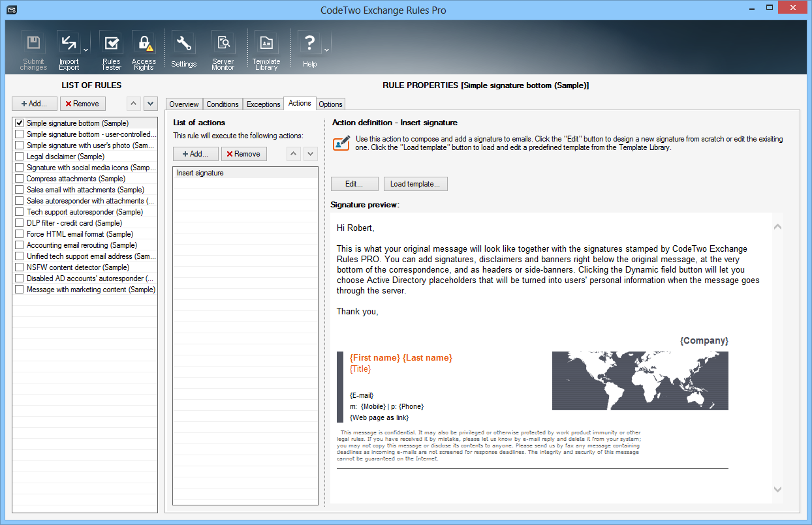Click the CodeTwo app icon in title bar
This screenshot has height=525, width=812.
point(12,10)
